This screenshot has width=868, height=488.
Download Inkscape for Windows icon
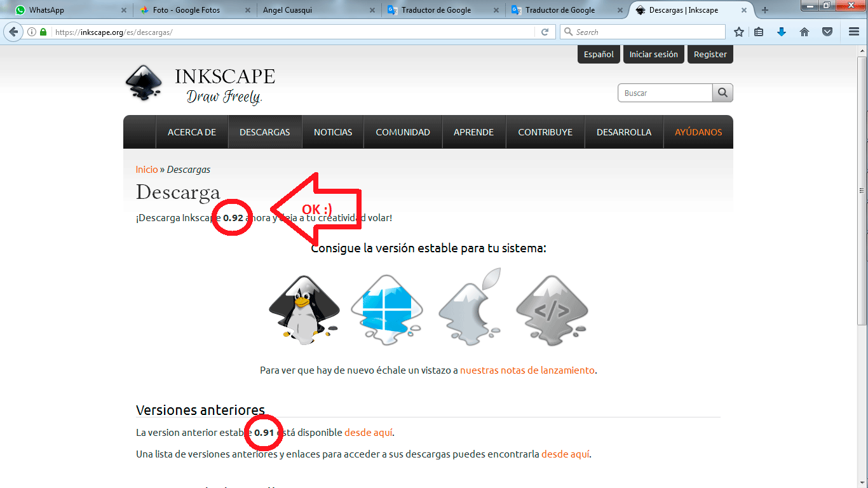(386, 310)
